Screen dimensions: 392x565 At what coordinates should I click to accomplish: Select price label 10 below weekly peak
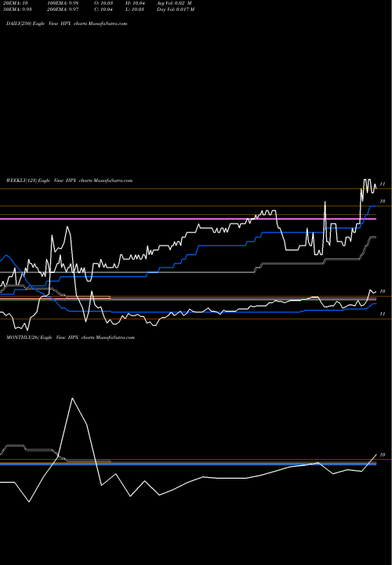[383, 202]
